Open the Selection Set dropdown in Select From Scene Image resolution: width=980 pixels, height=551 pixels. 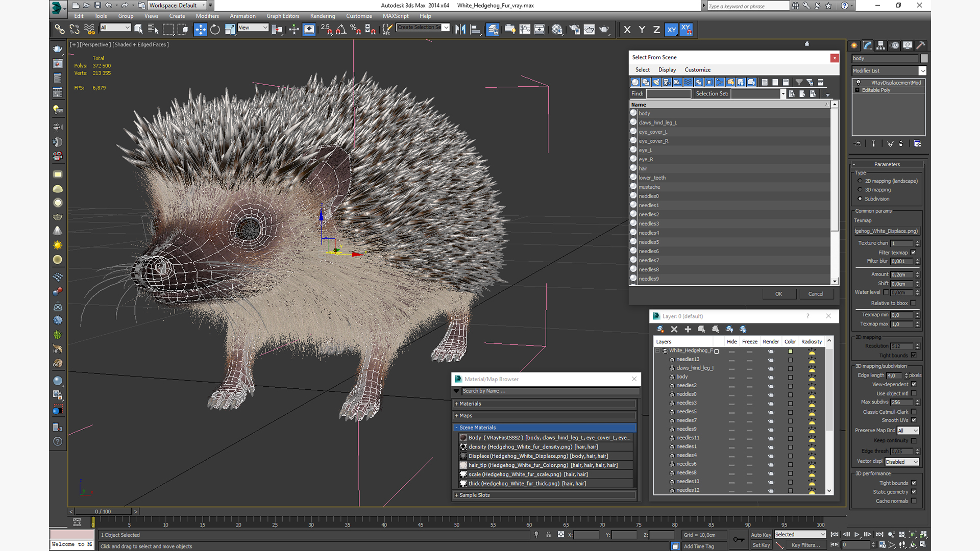783,94
